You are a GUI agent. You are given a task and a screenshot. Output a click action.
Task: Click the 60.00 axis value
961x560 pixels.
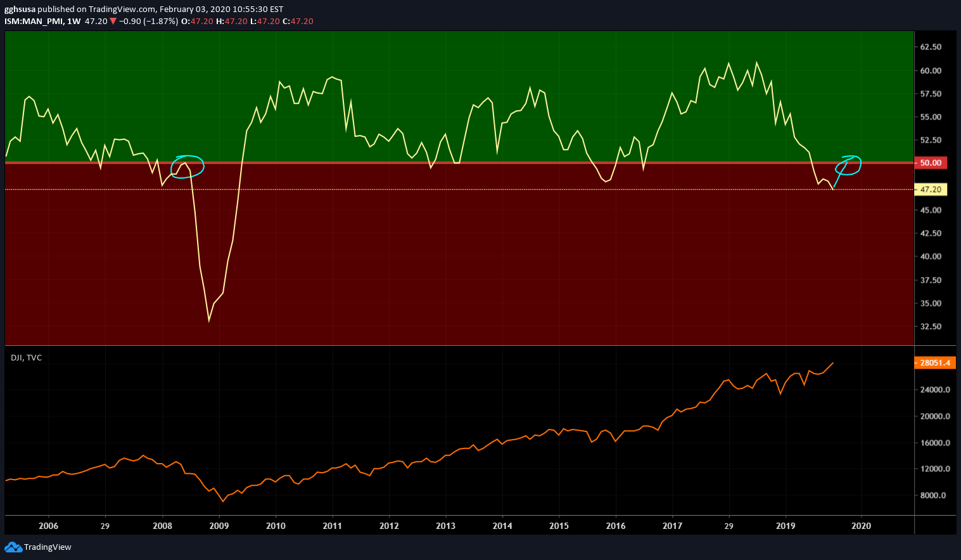pos(931,70)
